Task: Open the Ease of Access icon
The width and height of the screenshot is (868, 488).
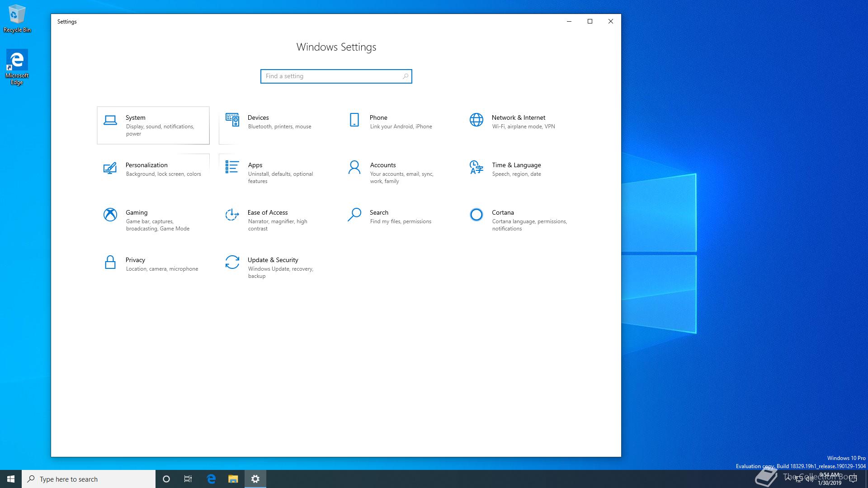Action: tap(232, 215)
